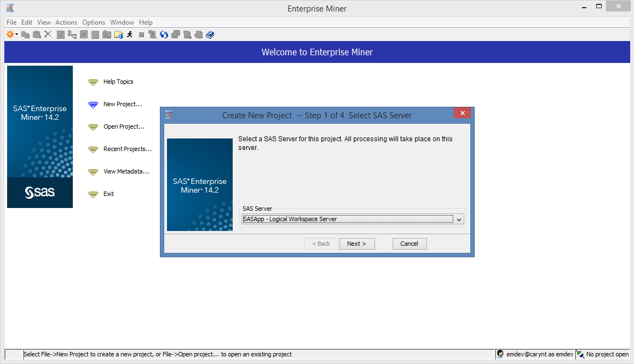Cancel the Create New Project wizard

409,244
